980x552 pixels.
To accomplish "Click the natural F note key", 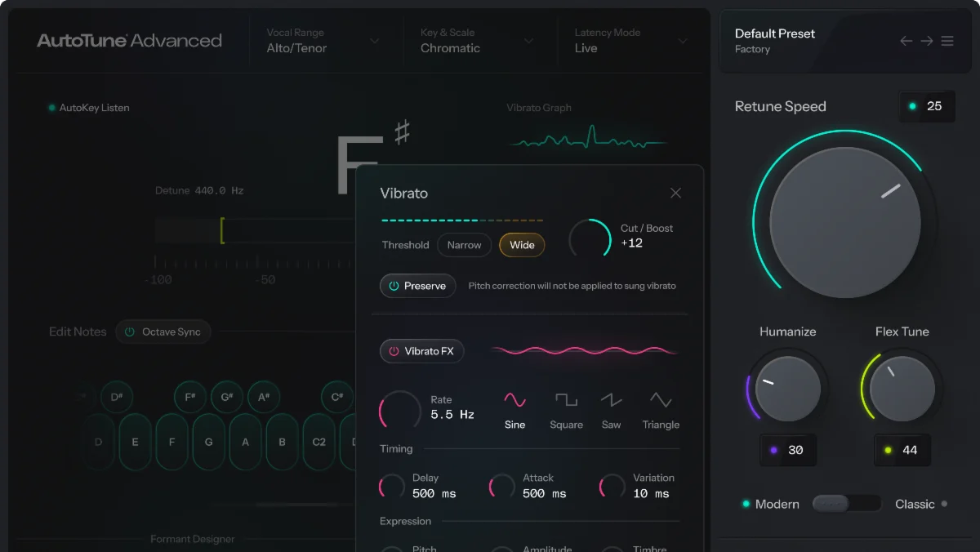I will pos(172,442).
